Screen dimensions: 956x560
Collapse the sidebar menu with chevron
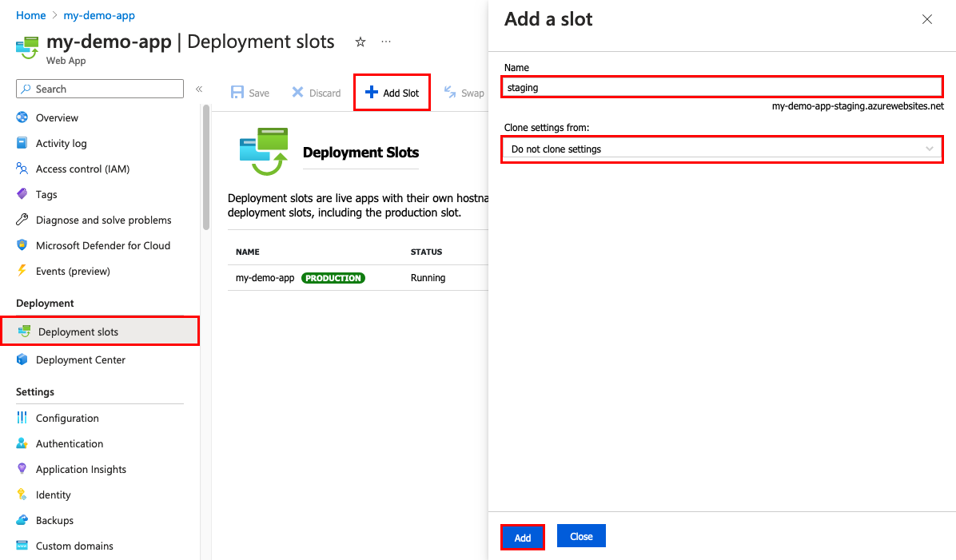pos(199,89)
